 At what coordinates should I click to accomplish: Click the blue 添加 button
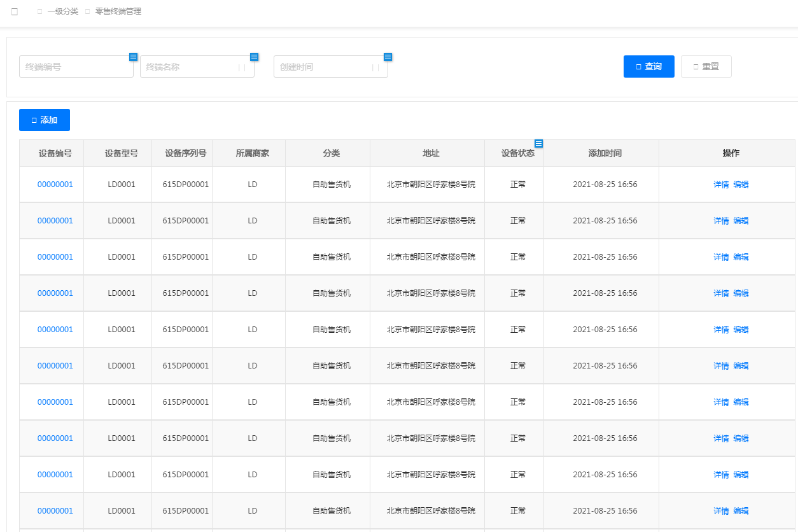pos(45,120)
